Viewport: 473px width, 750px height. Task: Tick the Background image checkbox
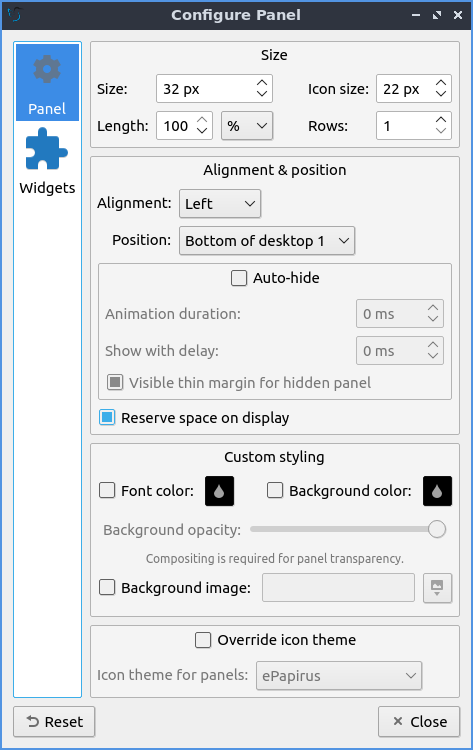[107, 587]
